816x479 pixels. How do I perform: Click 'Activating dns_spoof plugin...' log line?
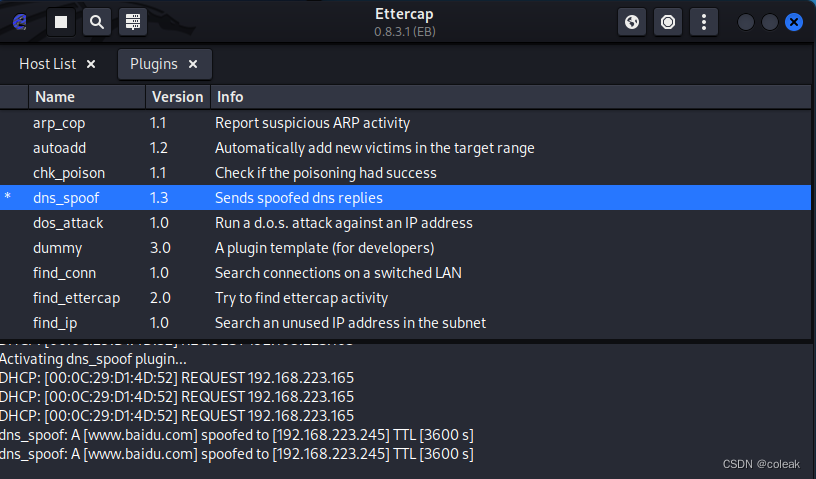tap(93, 359)
